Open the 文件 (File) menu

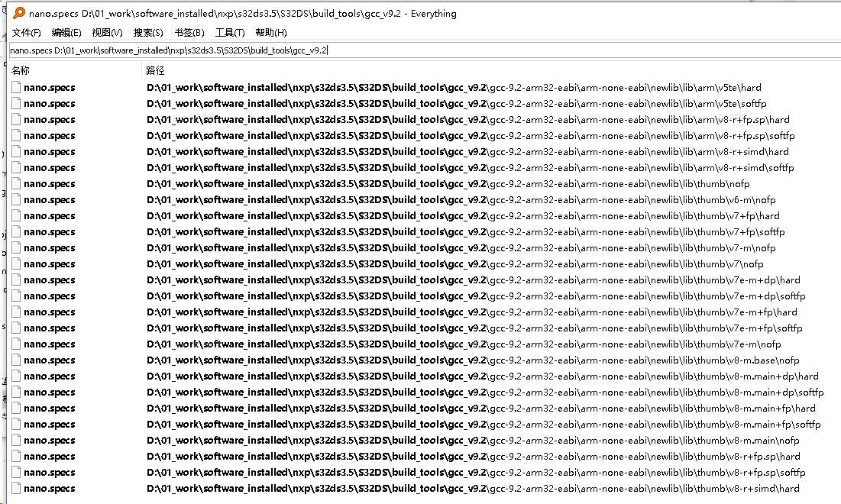point(26,32)
